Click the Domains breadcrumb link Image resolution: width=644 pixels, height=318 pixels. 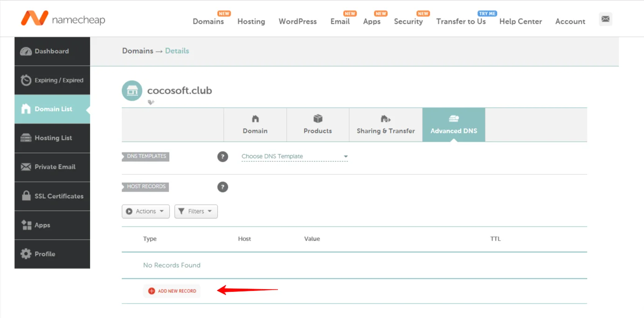[x=138, y=51]
